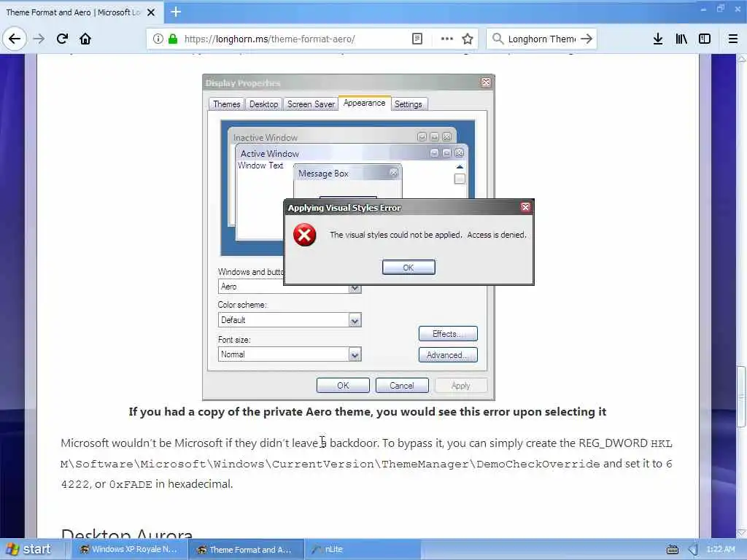747x560 pixels.
Task: Click Cancel in Display Properties
Action: [402, 386]
